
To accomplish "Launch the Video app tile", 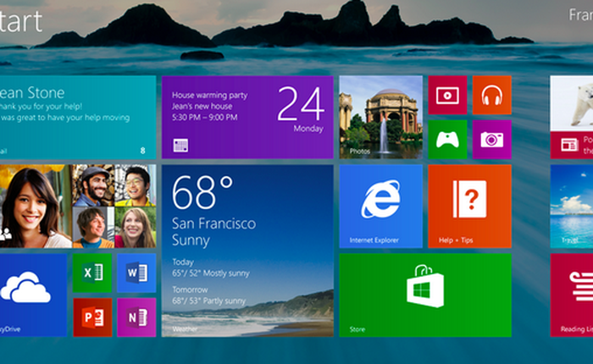I will click(x=447, y=95).
